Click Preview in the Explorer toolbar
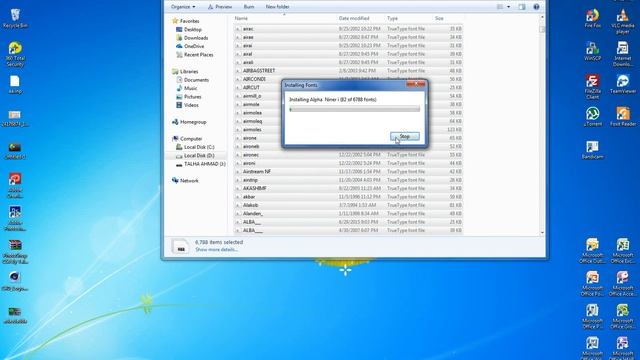 coord(220,7)
